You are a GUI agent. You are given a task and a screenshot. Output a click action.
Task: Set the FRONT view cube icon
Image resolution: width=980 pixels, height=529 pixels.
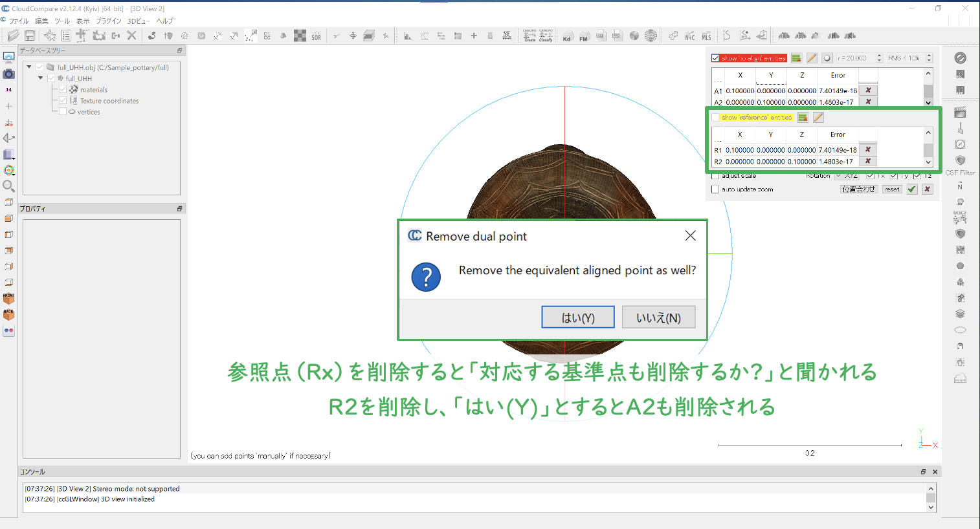click(9, 299)
